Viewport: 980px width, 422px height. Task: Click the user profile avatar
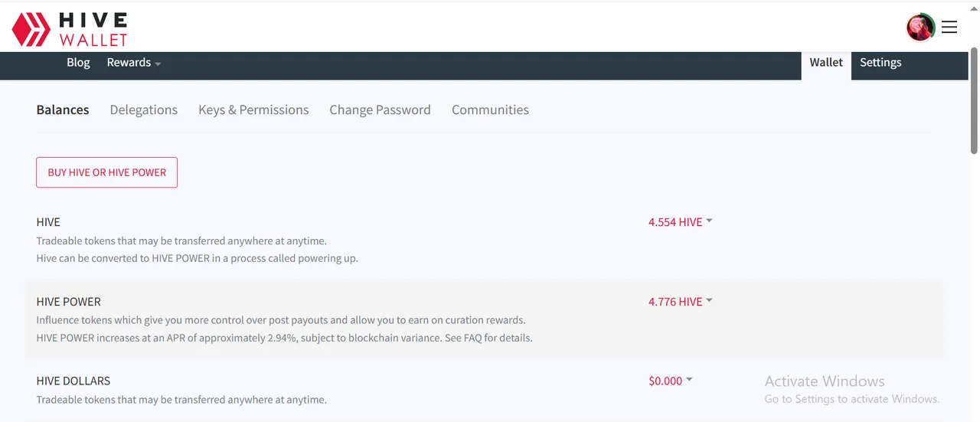tap(920, 28)
